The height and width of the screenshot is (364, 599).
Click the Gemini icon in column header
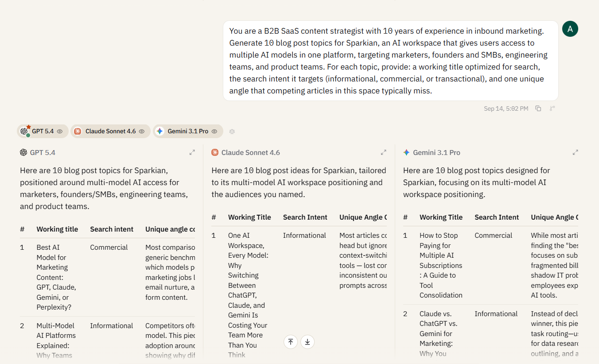click(406, 152)
